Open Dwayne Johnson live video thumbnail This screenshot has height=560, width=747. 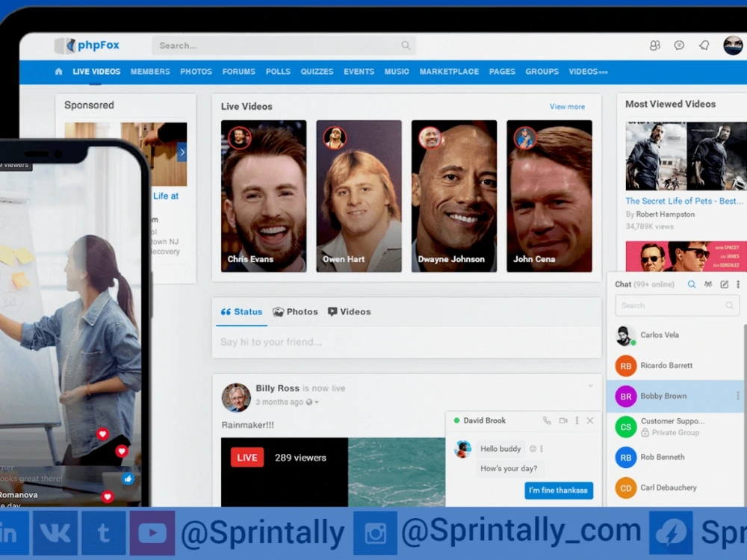click(x=454, y=196)
